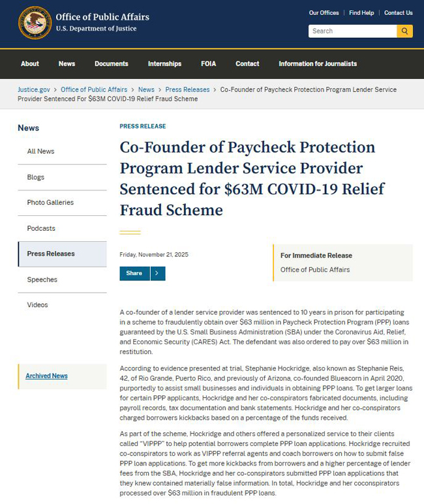The image size is (424, 504).
Task: Go to Press Releases breadcrumb link
Action: click(x=187, y=89)
